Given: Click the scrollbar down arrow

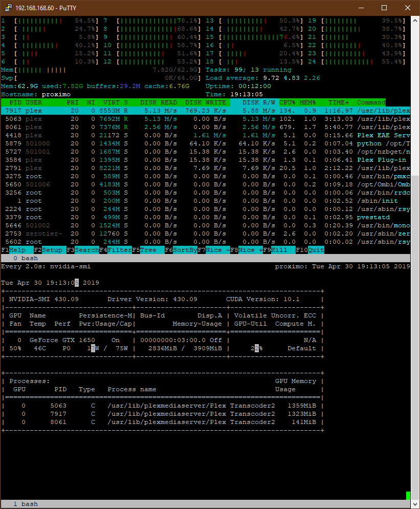Looking at the screenshot, I should coord(415,504).
